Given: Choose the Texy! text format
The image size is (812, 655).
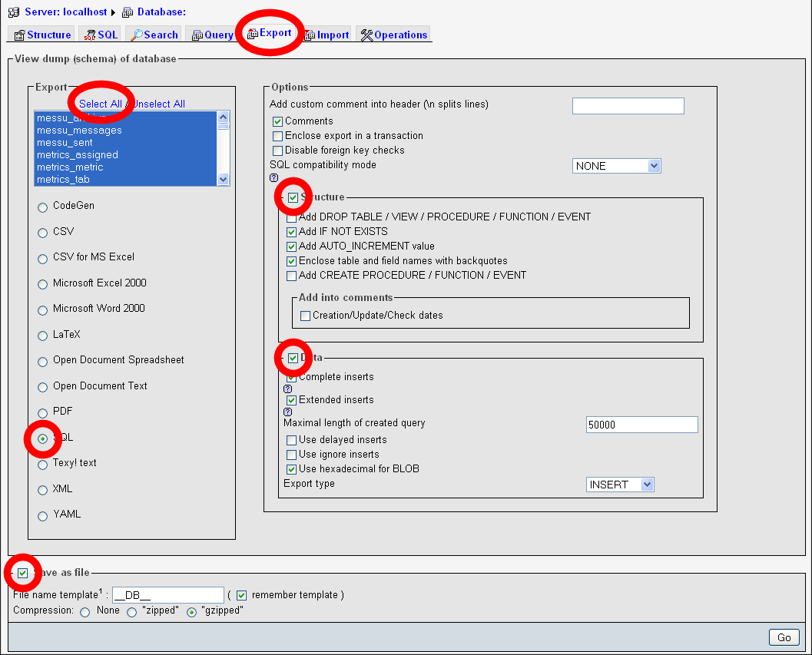Looking at the screenshot, I should pos(42,465).
